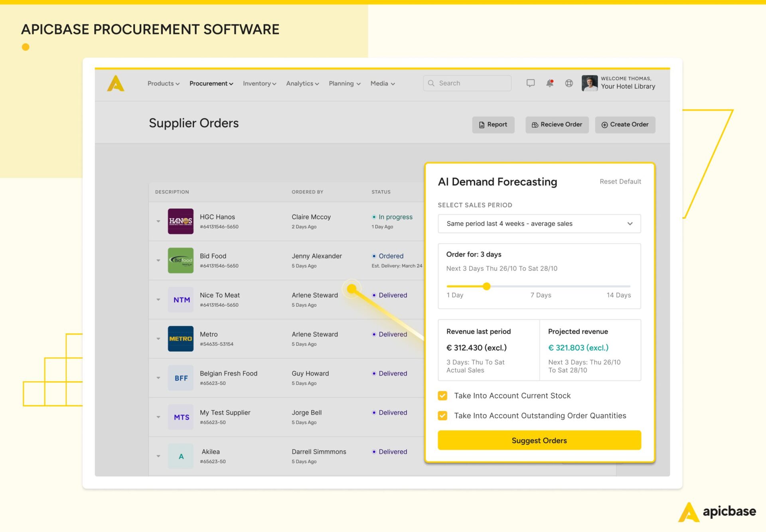Click the order days slider handle

click(x=486, y=286)
